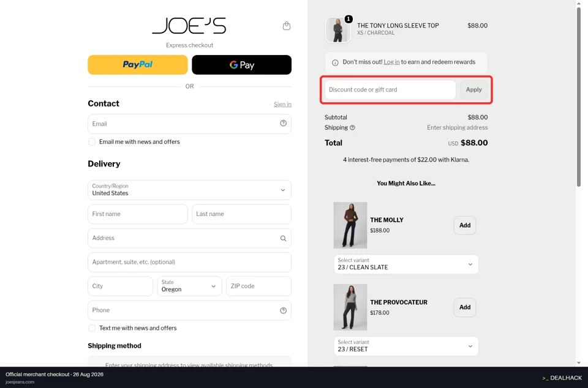
Task: Focus the Discount code or gift card field
Action: coord(390,90)
